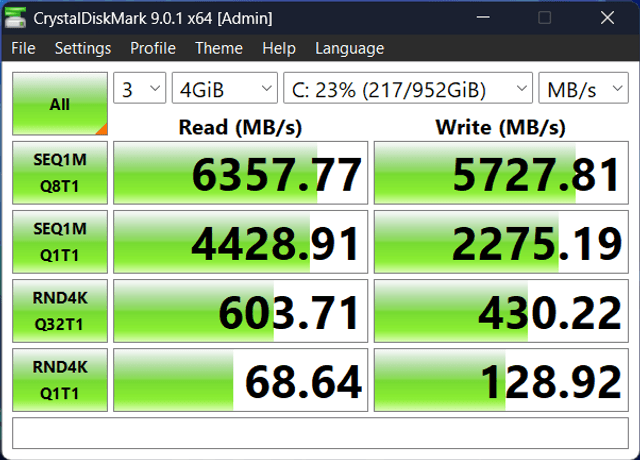Image resolution: width=640 pixels, height=460 pixels.
Task: Click the SEQ1M Q1T1 write result 2275.19
Action: pyautogui.click(x=501, y=242)
